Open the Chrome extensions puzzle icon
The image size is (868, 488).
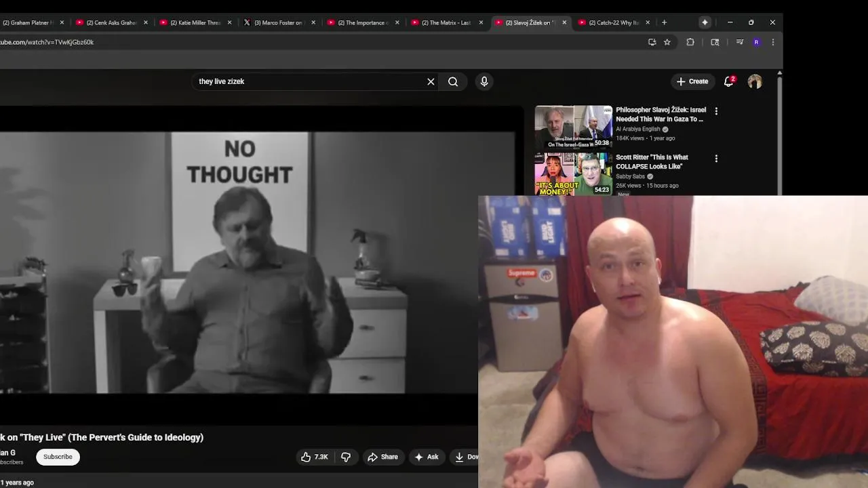click(690, 42)
